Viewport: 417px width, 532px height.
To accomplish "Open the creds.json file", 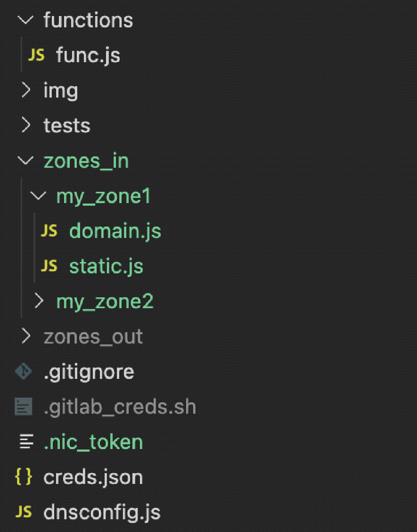I will click(x=93, y=477).
